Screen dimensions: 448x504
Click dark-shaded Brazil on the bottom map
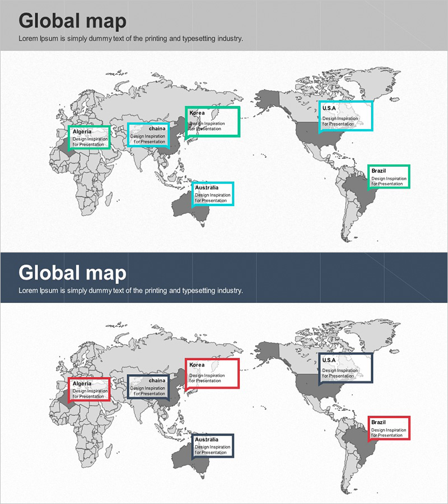(358, 442)
